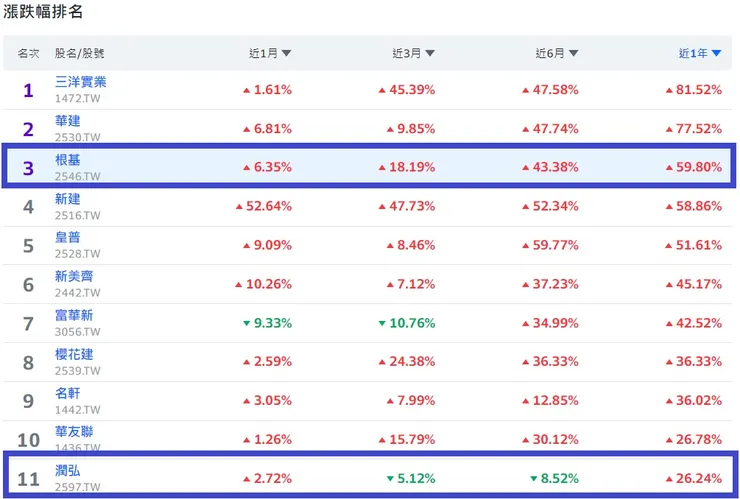Open stock link 櫻花建

[74, 354]
